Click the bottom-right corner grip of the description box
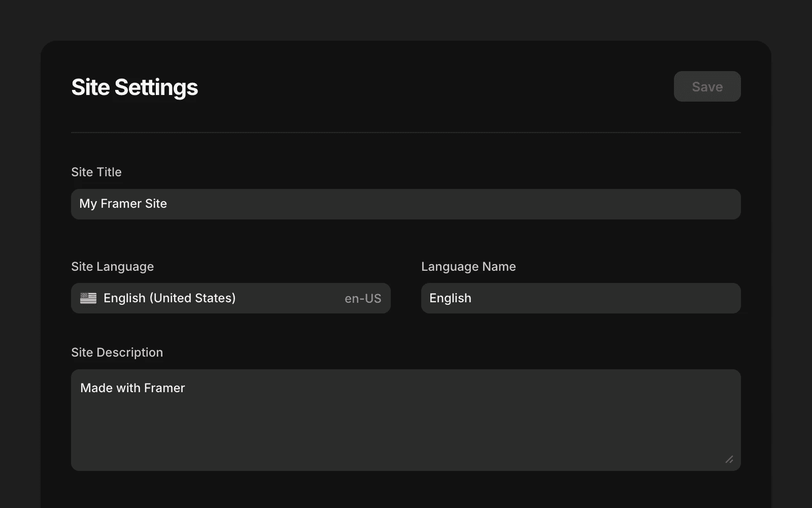The image size is (812, 508). coord(730,459)
